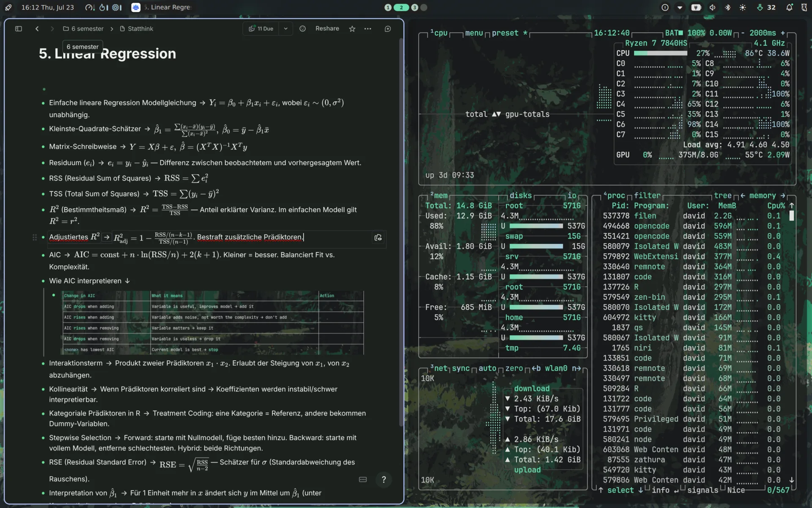Viewport: 812px width, 508px height.
Task: Click the rightmost top bar icon
Action: pyautogui.click(x=804, y=7)
